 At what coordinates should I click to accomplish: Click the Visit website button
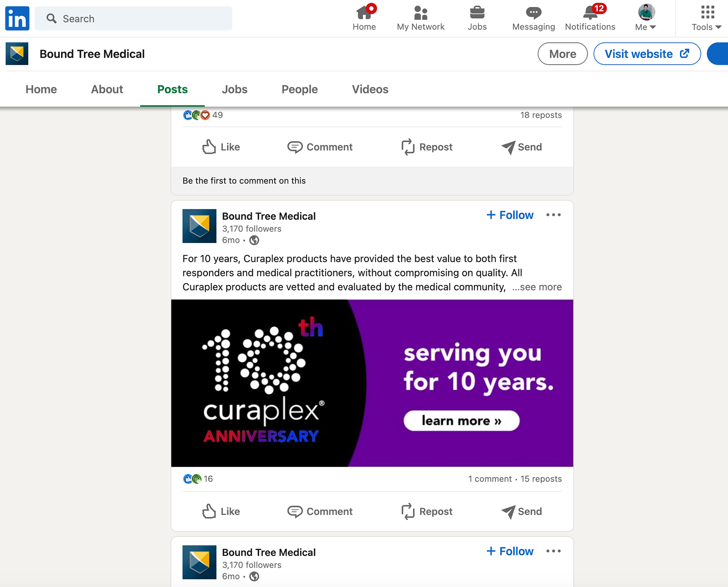[647, 54]
